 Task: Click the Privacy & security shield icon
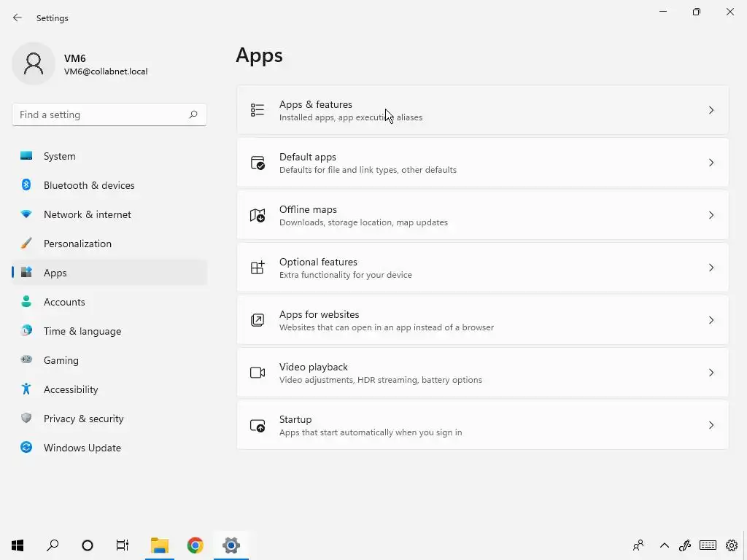click(26, 419)
